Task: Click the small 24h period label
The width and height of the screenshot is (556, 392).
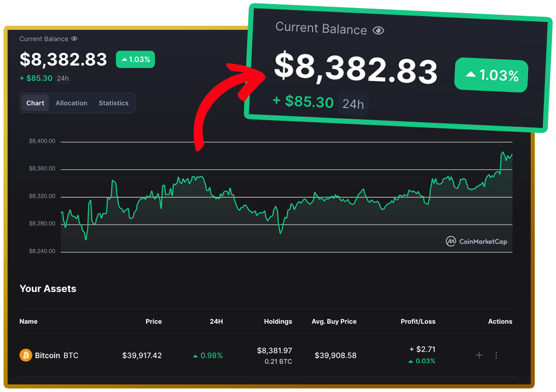Action: pos(63,78)
